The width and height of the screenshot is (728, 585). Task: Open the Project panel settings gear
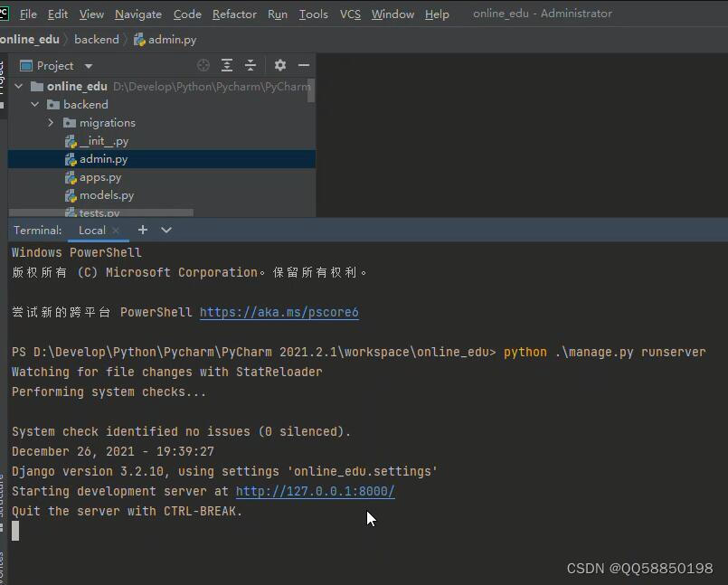279,65
